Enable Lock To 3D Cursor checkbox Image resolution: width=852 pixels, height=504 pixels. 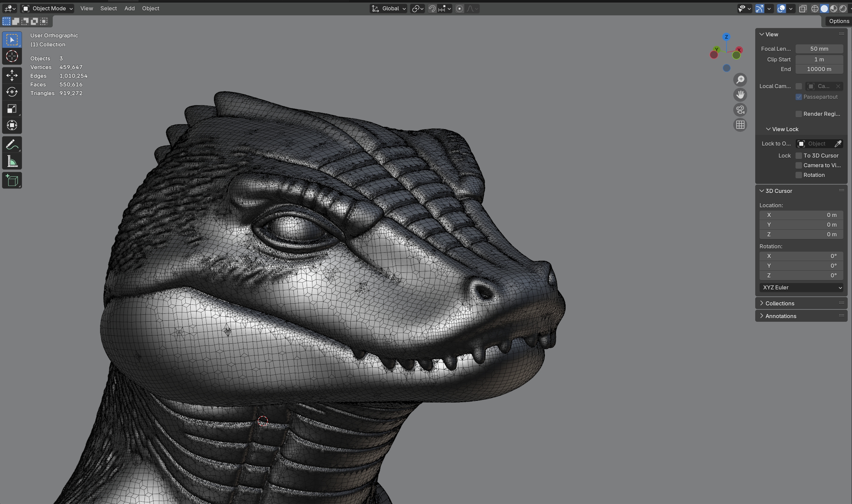(799, 156)
